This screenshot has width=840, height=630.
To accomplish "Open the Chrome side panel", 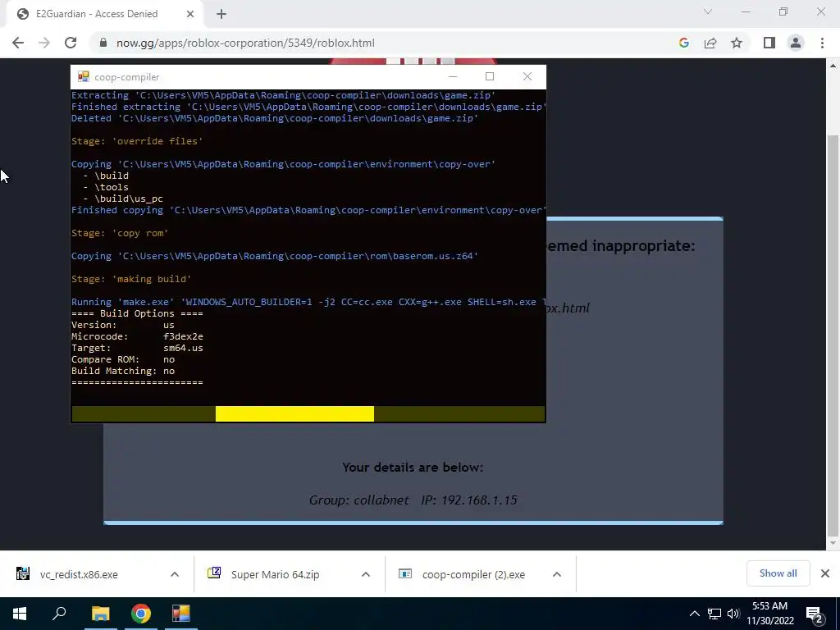I will pos(769,43).
